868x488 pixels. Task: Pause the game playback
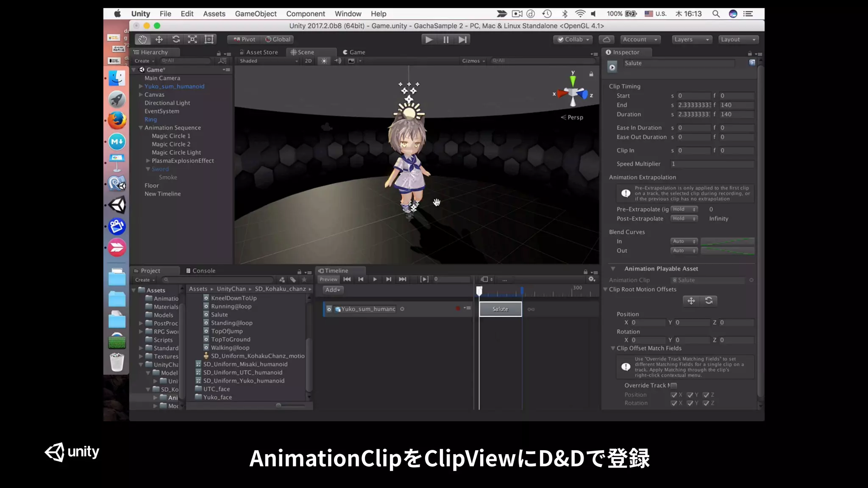446,39
